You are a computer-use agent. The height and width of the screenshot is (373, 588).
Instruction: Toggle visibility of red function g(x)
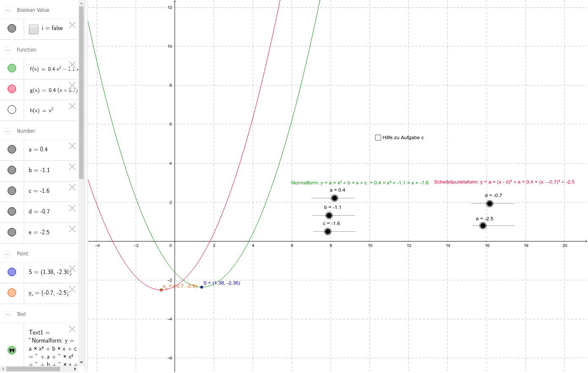click(12, 89)
